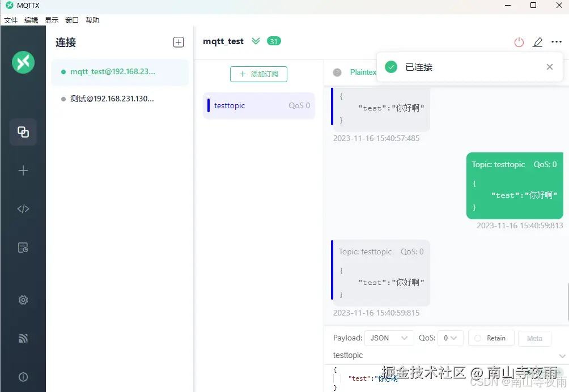The image size is (569, 392).
Task: Click the 添加订阅 button
Action: (x=258, y=74)
